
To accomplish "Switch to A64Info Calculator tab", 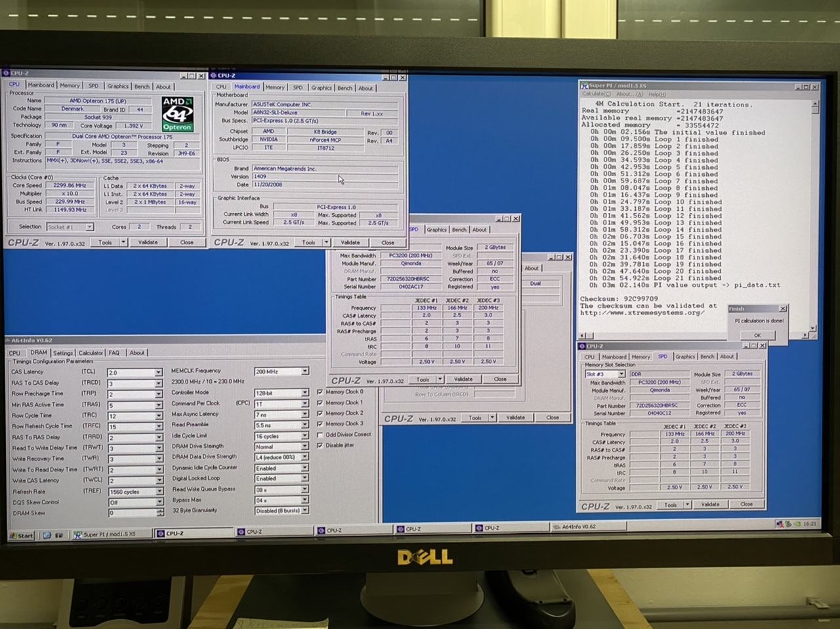I will click(x=91, y=353).
